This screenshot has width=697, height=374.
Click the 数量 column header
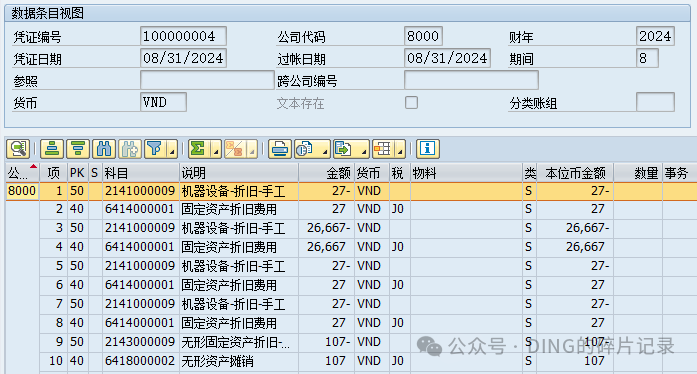(x=637, y=173)
